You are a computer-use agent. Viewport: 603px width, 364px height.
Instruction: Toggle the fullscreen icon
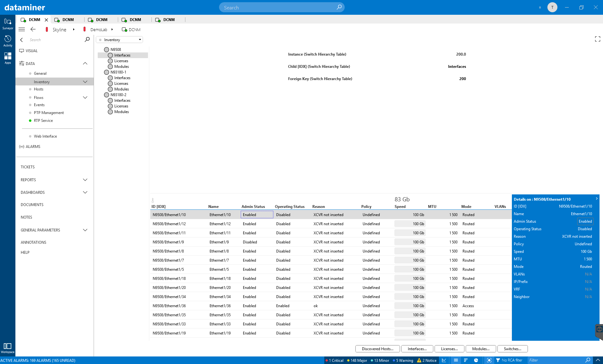pos(597,39)
